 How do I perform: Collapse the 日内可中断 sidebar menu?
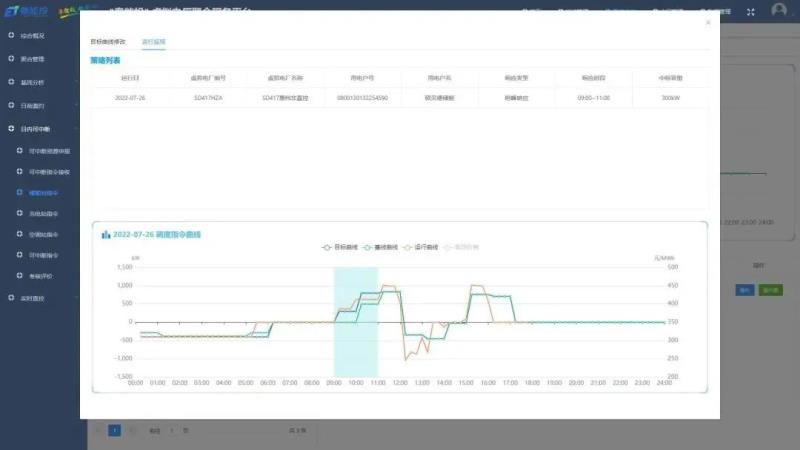(40, 129)
